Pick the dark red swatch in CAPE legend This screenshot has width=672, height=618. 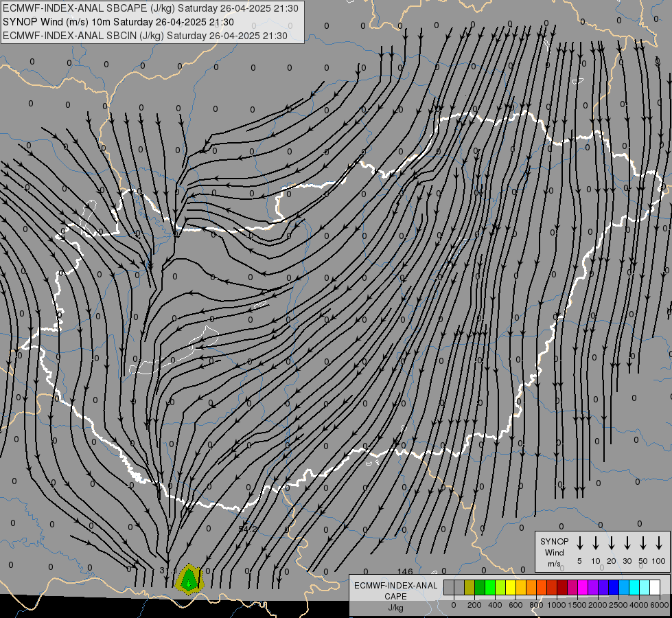[563, 587]
